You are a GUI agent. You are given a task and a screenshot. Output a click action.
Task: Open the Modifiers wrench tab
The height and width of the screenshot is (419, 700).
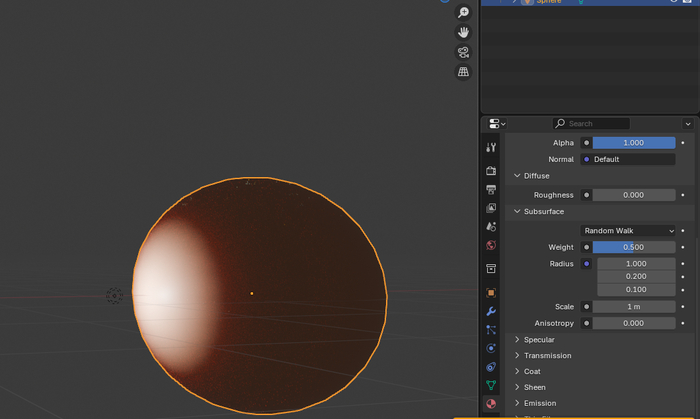pyautogui.click(x=491, y=311)
